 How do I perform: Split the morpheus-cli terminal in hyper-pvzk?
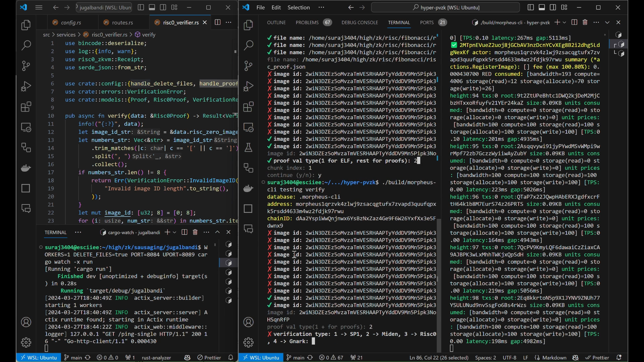click(x=574, y=22)
